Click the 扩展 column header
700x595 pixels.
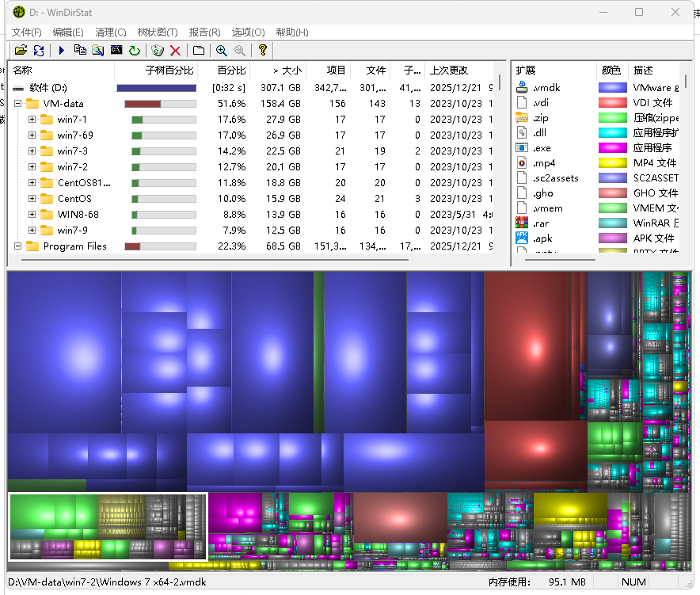tap(526, 71)
